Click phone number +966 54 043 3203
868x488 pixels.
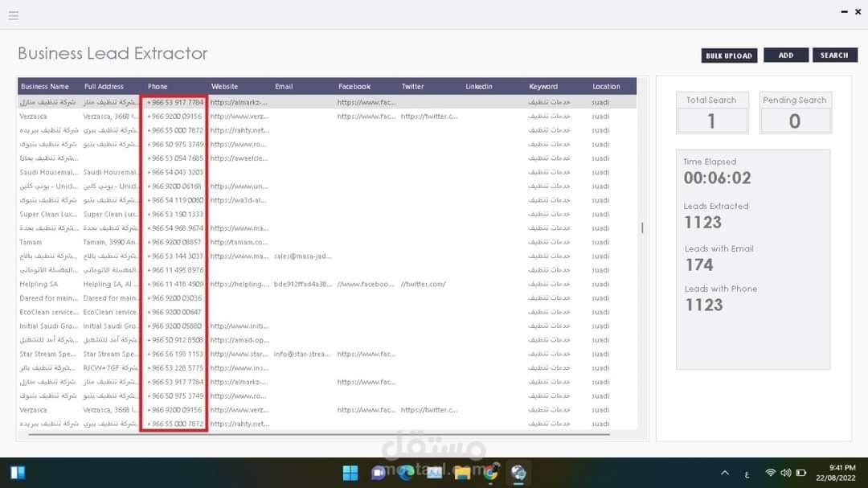[x=175, y=172]
